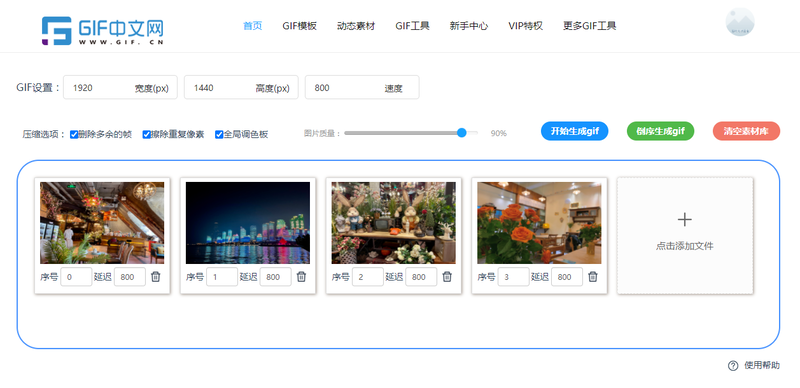The image size is (800, 388).
Task: Delete the image with sequence 3
Action: click(593, 277)
